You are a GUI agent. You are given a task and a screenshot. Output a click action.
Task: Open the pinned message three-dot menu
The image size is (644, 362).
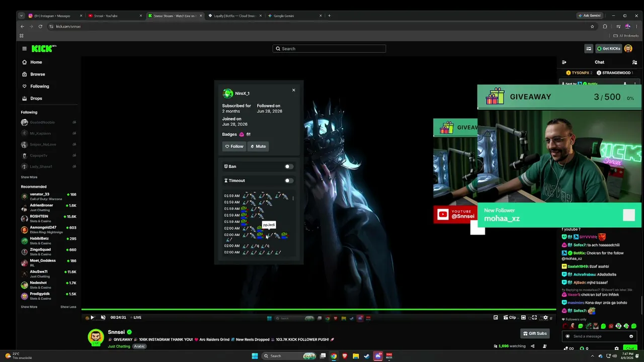click(635, 83)
